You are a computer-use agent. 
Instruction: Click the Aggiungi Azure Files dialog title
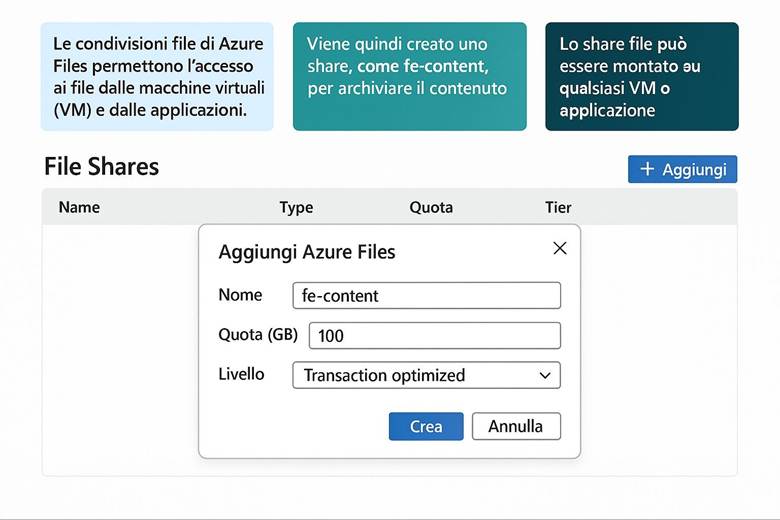[307, 252]
